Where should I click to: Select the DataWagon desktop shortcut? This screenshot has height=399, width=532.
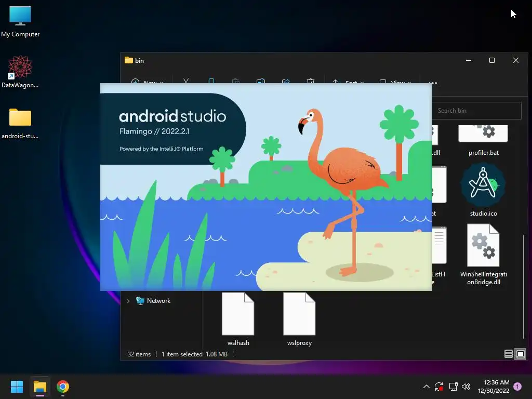20,72
